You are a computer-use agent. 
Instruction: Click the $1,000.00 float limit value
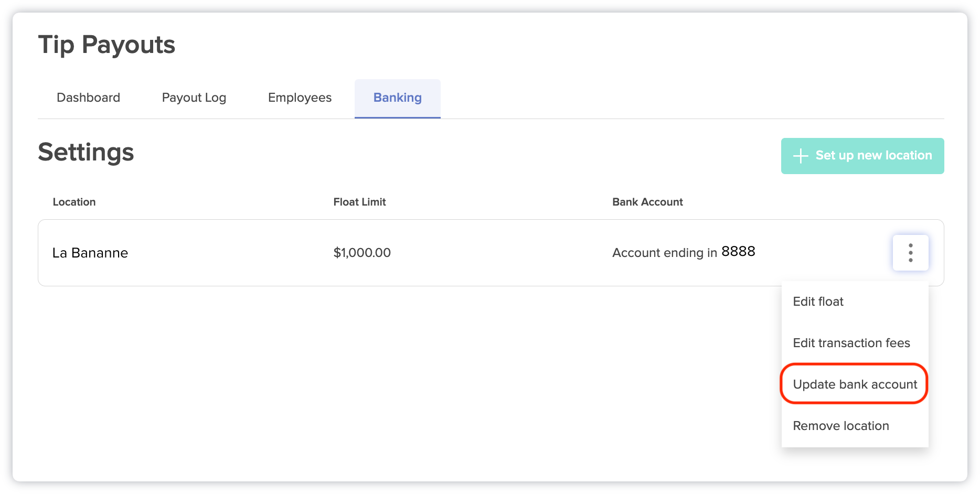click(x=362, y=253)
